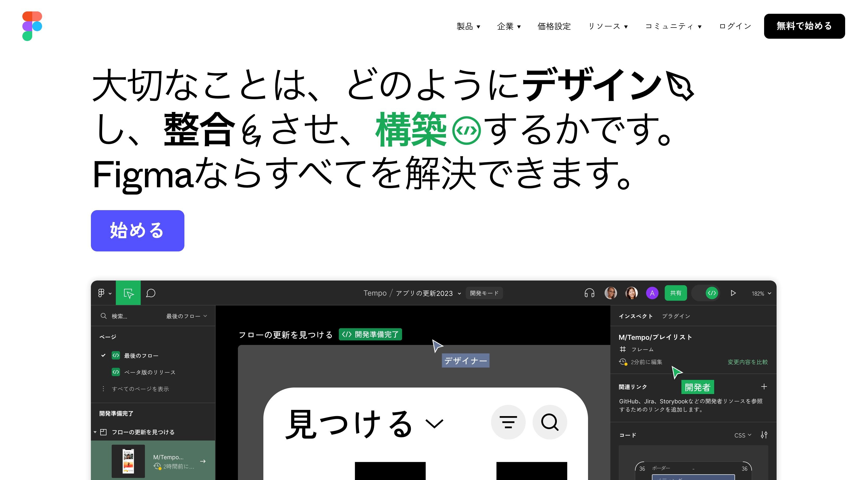Screen dimensions: 868x480
Task: Go to 価格設定 page
Action: tap(554, 26)
